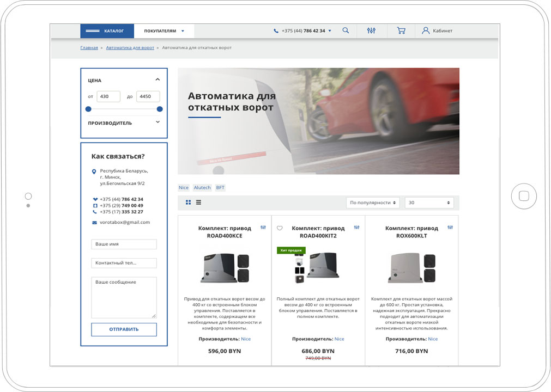This screenshot has width=551, height=392.
Task: Add ROAD400KIT2 to favorites heart icon
Action: pos(280,228)
